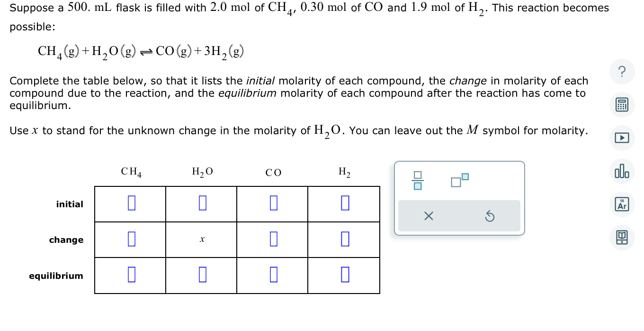644x331 pixels.
Task: Open the Help question mark icon
Action: coord(622,72)
